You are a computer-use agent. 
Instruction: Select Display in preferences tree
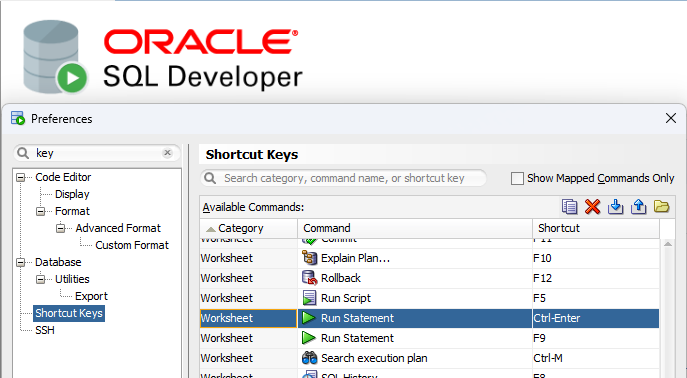point(72,194)
